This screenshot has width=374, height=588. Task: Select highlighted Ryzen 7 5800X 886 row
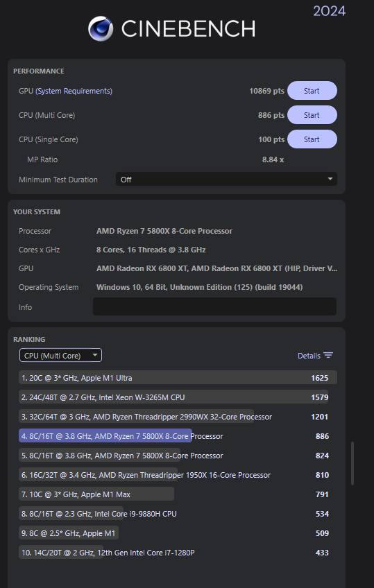pos(178,436)
